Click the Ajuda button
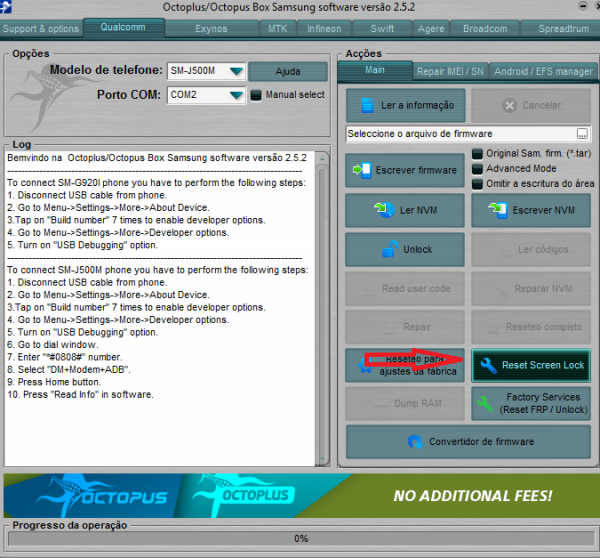Image resolution: width=600 pixels, height=558 pixels. (x=288, y=71)
